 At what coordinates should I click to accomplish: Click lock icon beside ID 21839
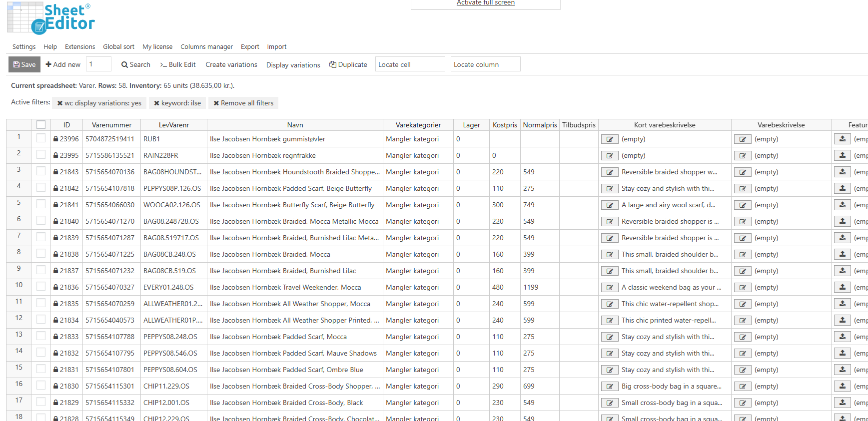(x=56, y=238)
